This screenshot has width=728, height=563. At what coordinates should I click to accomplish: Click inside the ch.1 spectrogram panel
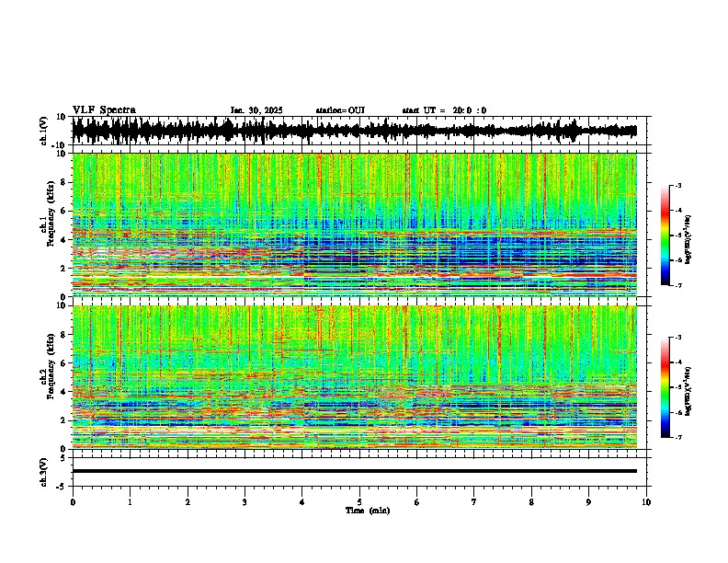[354, 224]
